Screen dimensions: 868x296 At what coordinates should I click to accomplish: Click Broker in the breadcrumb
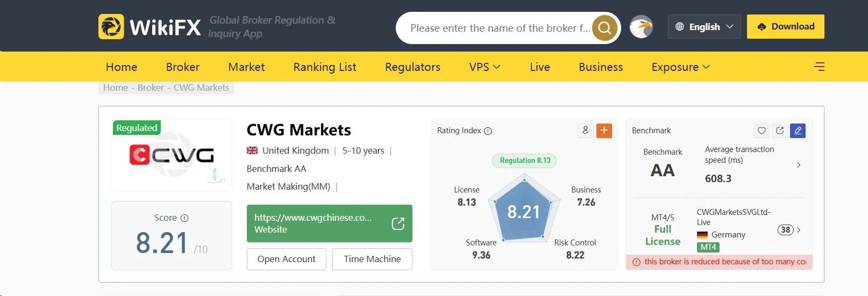click(151, 88)
